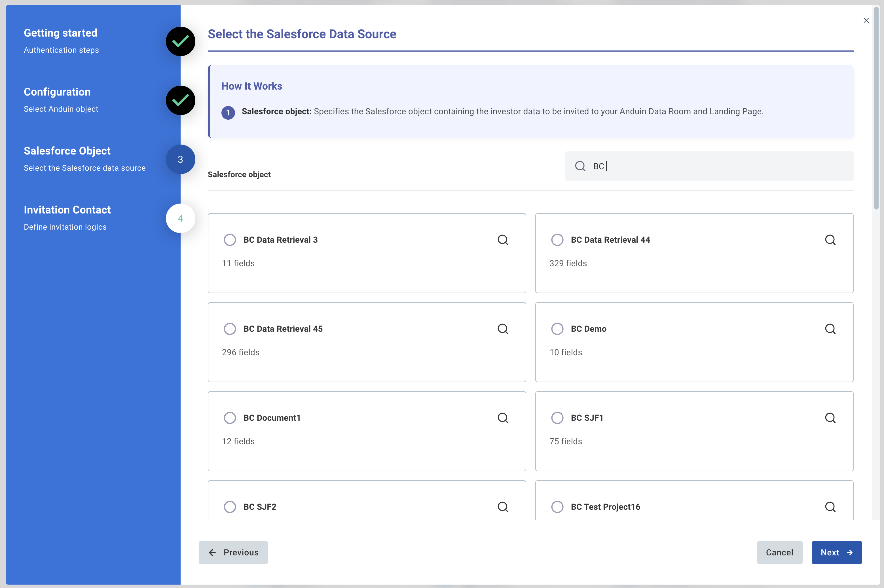Click into the search field containing BC
Screen dimensions: 884x588
click(x=709, y=166)
